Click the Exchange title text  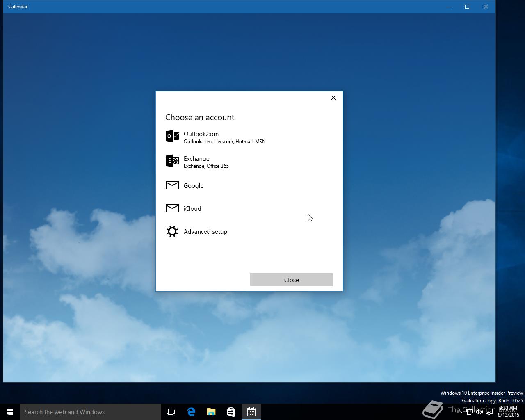click(x=196, y=159)
